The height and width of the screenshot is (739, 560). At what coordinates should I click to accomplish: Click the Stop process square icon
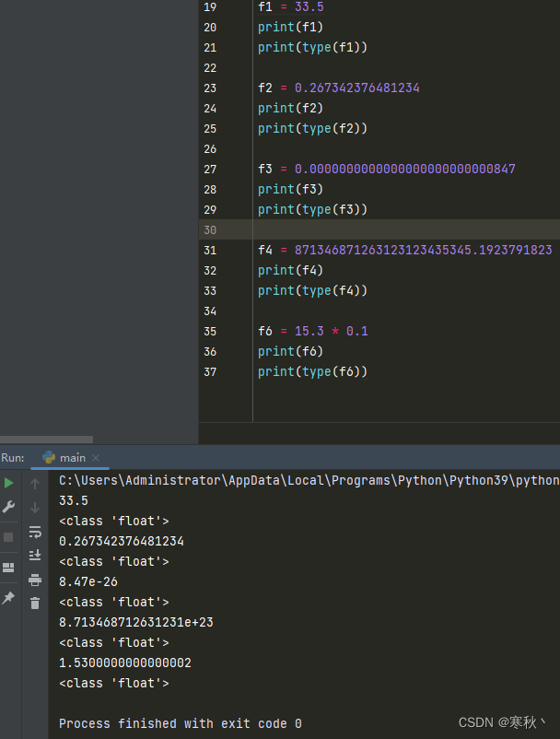click(8, 537)
